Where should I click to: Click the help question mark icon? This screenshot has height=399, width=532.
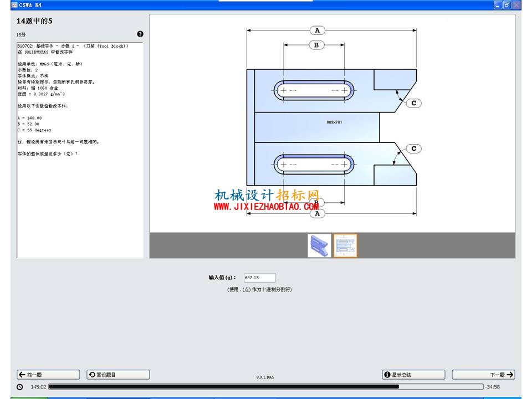click(x=140, y=34)
